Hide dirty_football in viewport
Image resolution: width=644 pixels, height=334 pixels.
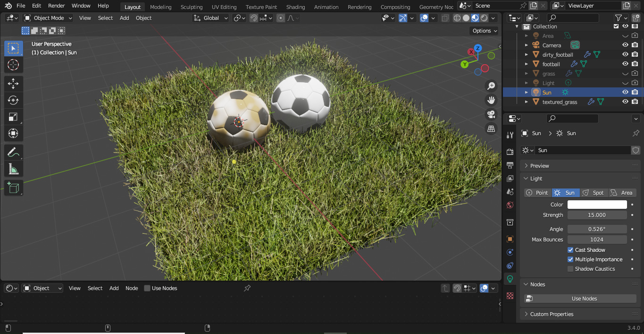coord(625,55)
